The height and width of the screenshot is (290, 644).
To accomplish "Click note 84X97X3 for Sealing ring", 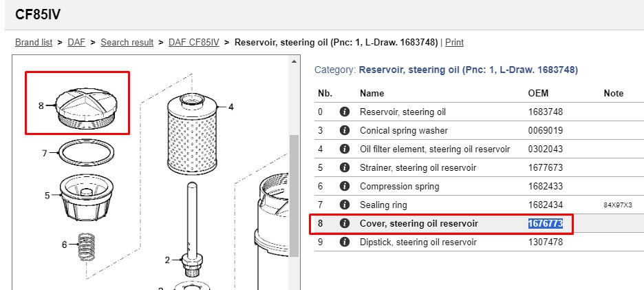I will pyautogui.click(x=618, y=205).
